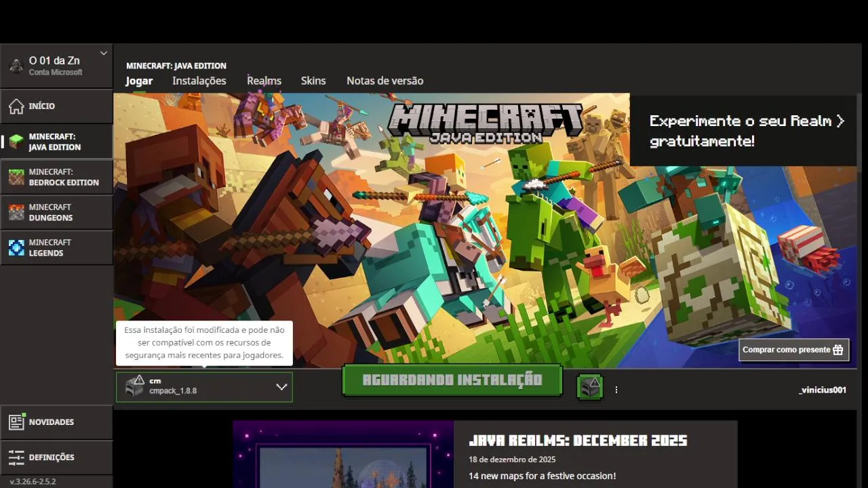Open the Novidades news section
The width and height of the screenshot is (868, 488).
56,422
